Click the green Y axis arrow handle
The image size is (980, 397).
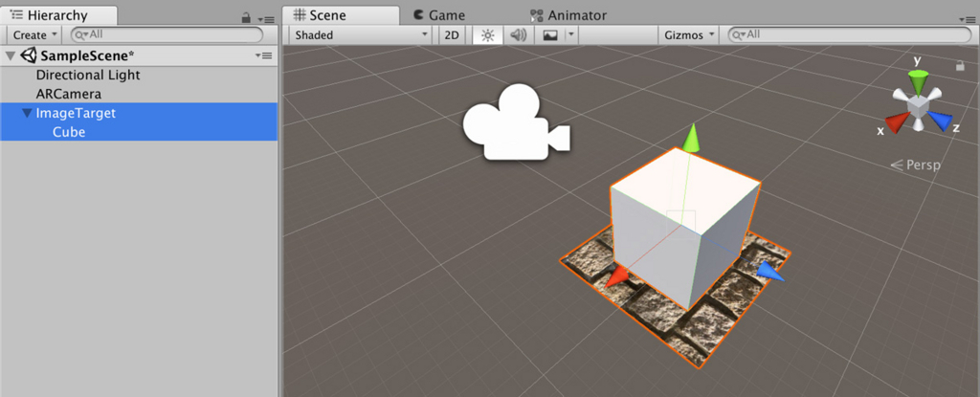click(x=691, y=138)
